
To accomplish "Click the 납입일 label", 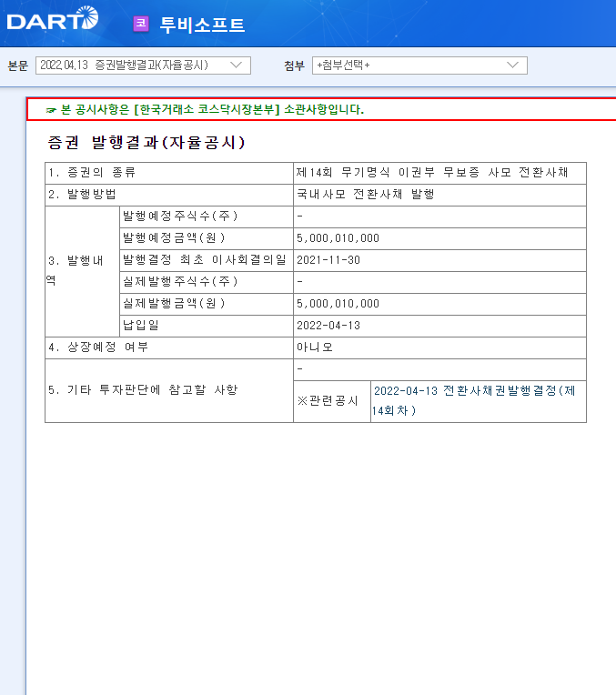I will coord(141,325).
